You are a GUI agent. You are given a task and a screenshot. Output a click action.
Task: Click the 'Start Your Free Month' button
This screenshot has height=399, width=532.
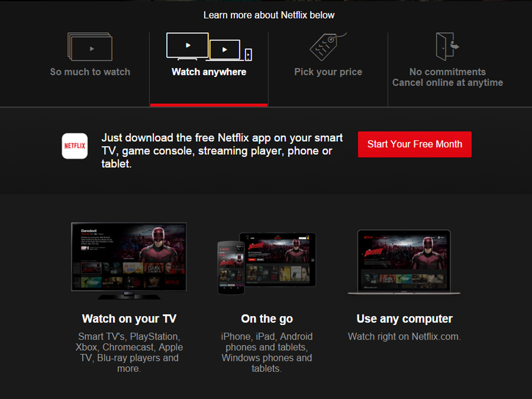pos(415,144)
